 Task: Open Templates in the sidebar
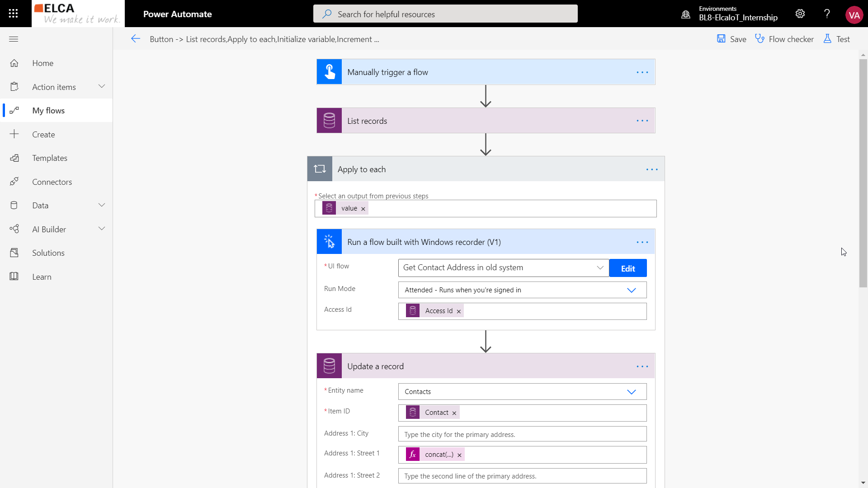click(50, 158)
